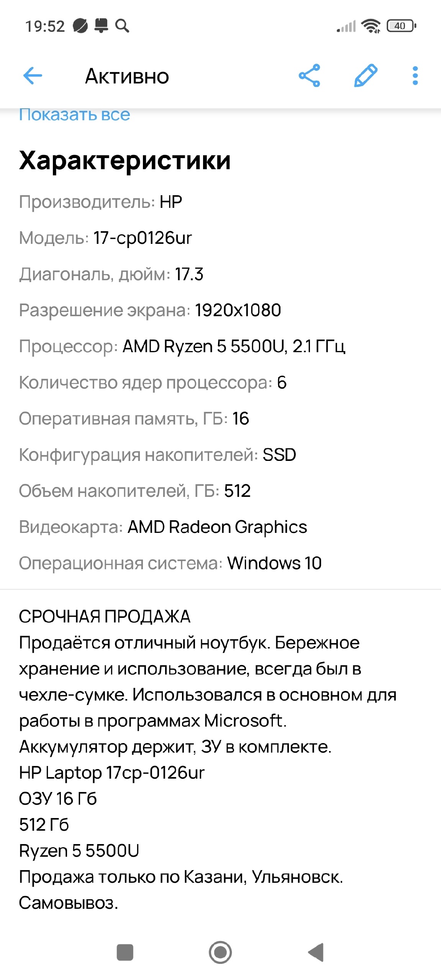Tap the screen resolution 1920x1080 row
The image size is (441, 980).
tap(150, 310)
